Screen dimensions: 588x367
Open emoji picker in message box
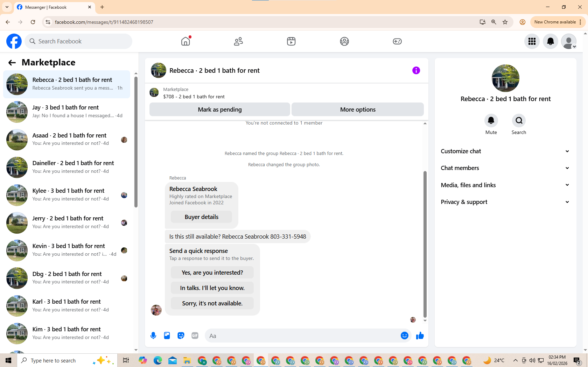(x=405, y=336)
